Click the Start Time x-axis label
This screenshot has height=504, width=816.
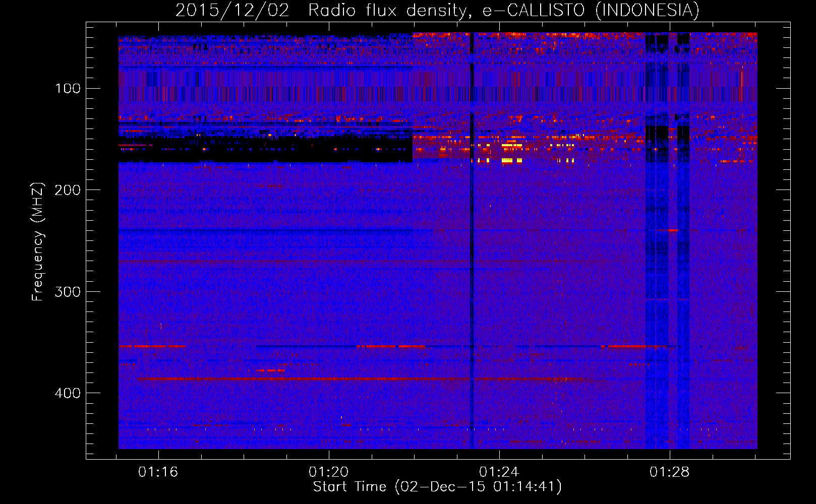pos(437,487)
